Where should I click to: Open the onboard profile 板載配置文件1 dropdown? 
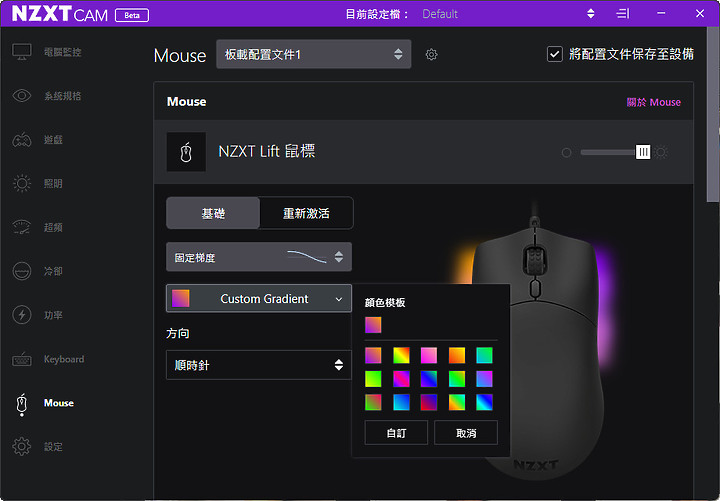point(314,54)
